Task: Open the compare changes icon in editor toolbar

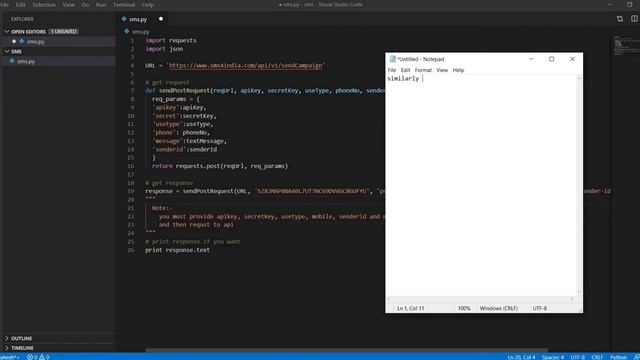Action: click(620, 19)
